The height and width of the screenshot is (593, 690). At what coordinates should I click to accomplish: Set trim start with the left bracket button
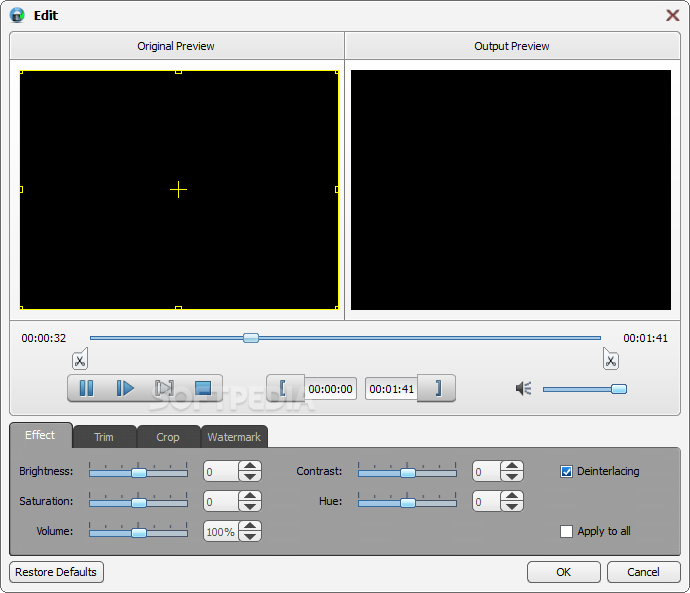point(285,388)
